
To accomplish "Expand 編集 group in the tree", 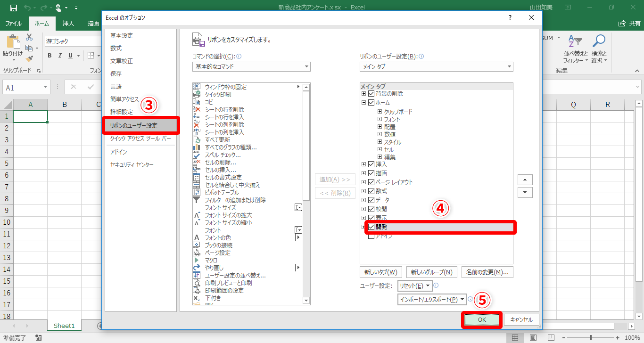I will pyautogui.click(x=380, y=157).
